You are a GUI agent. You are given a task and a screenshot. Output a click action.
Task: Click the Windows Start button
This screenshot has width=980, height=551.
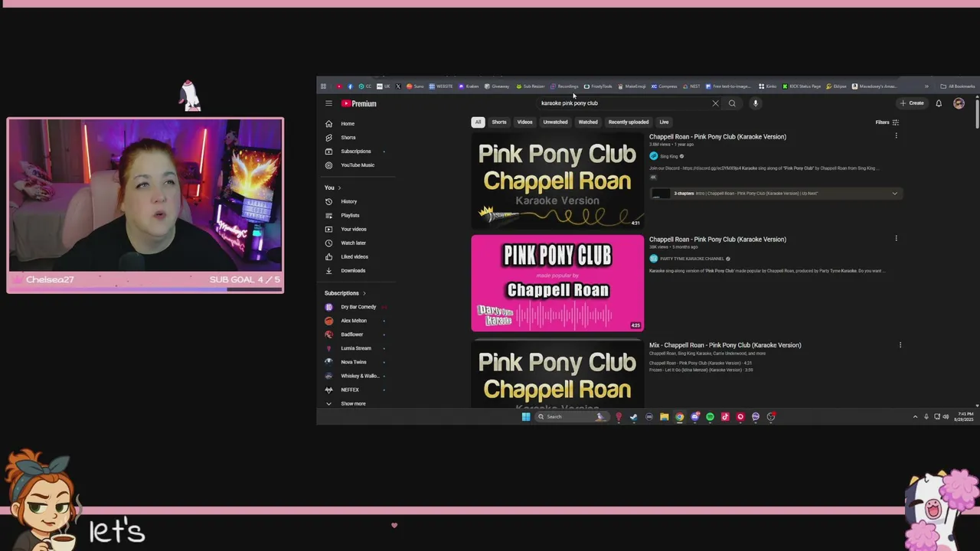[526, 417]
